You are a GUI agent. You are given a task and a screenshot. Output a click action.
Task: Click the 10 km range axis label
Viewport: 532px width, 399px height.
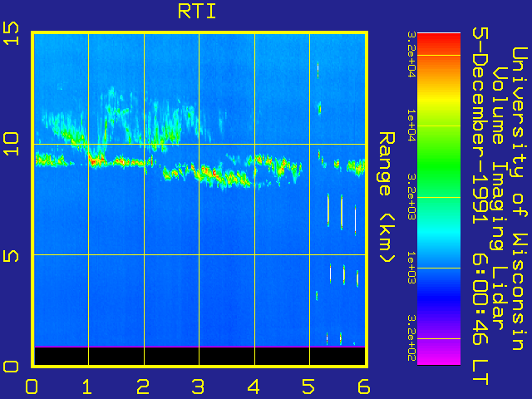[11, 144]
